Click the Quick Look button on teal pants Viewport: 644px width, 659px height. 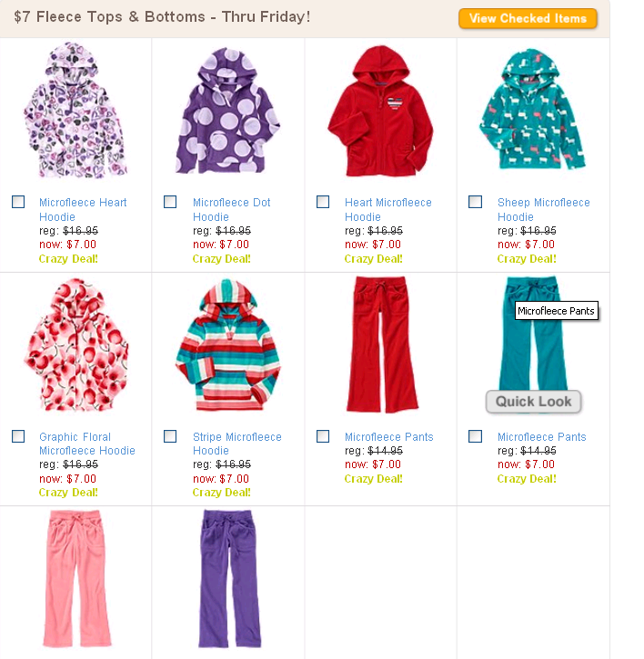[533, 402]
